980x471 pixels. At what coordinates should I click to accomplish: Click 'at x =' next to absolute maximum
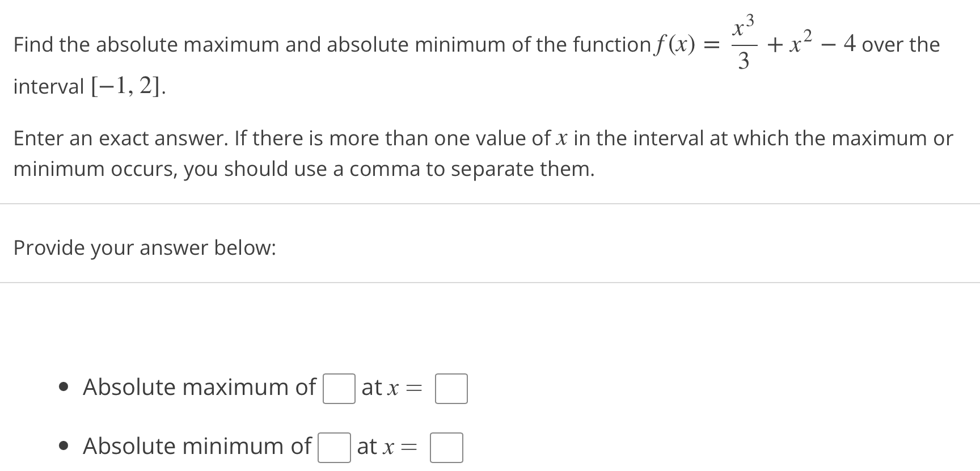point(391,388)
